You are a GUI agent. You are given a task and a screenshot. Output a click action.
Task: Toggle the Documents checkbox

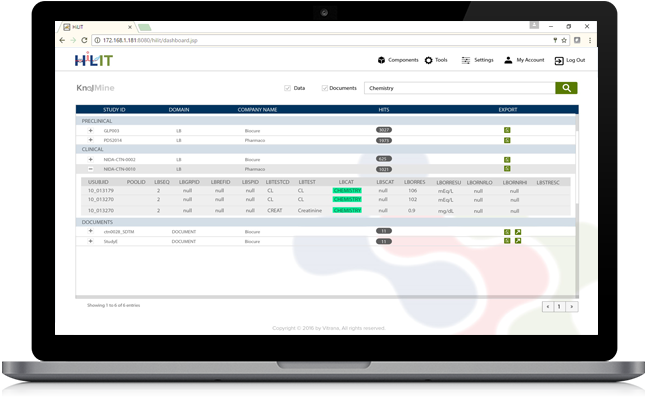tap(325, 88)
